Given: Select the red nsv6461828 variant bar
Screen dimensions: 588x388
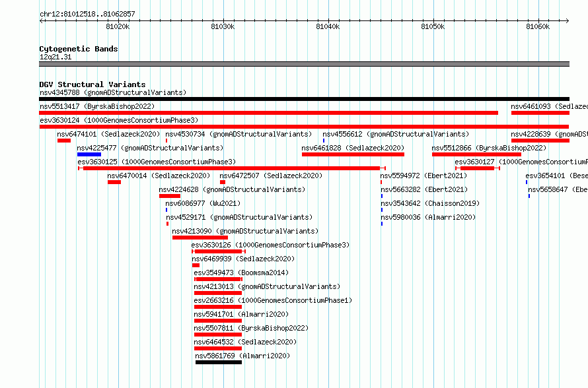Looking at the screenshot, I should pyautogui.click(x=353, y=154).
